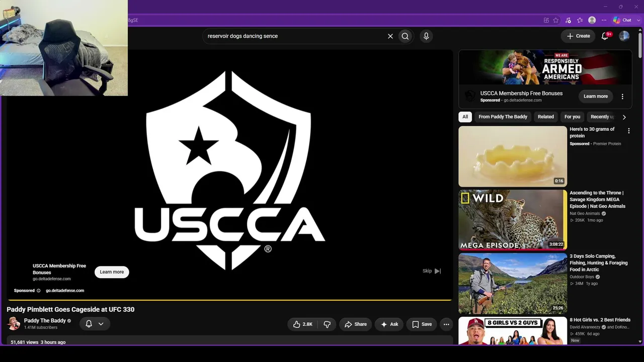Select the Recently uploaded chip
Image resolution: width=644 pixels, height=362 pixels.
[601, 117]
